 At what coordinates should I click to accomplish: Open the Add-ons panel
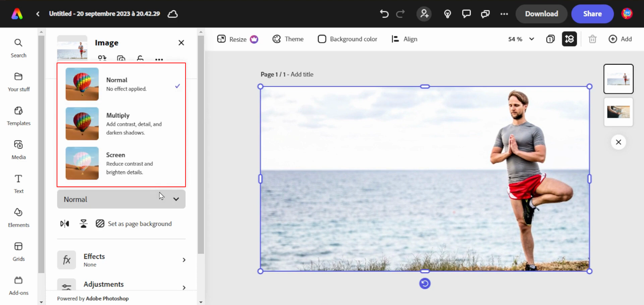[x=19, y=285]
